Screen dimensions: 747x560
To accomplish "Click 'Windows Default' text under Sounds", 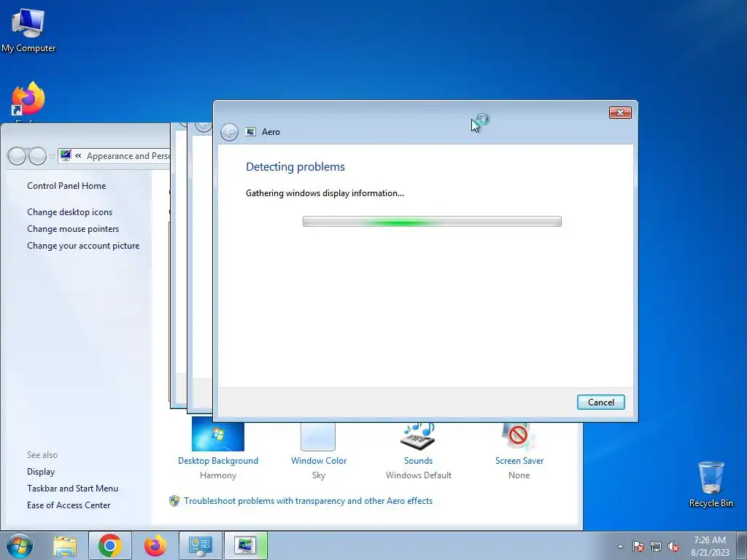I will pos(418,475).
